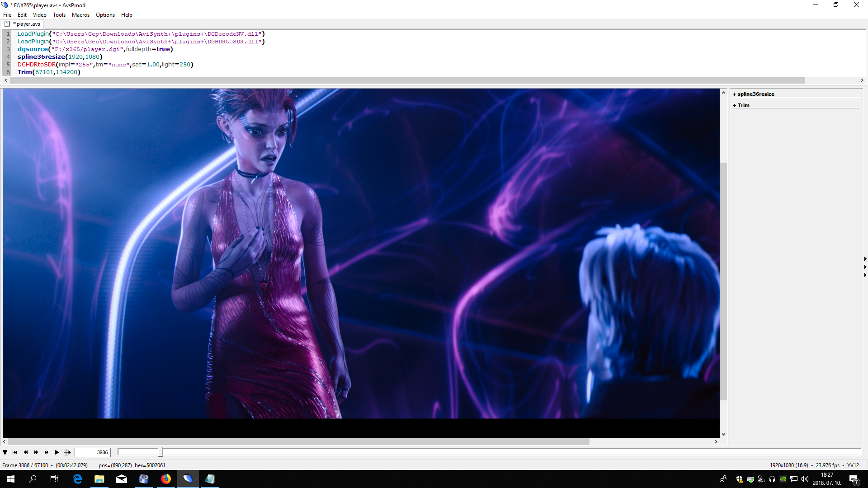Click the video preview scroll-down arrow

[x=723, y=434]
